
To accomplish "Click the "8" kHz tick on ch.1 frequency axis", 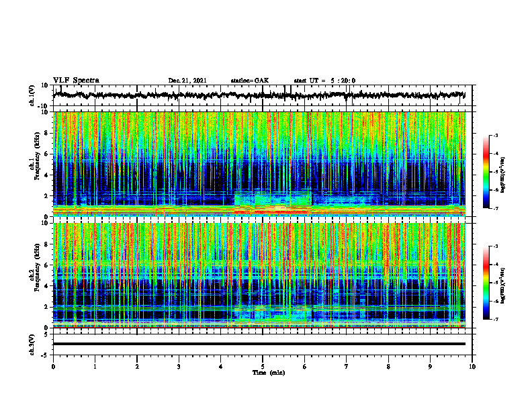I will [x=46, y=133].
